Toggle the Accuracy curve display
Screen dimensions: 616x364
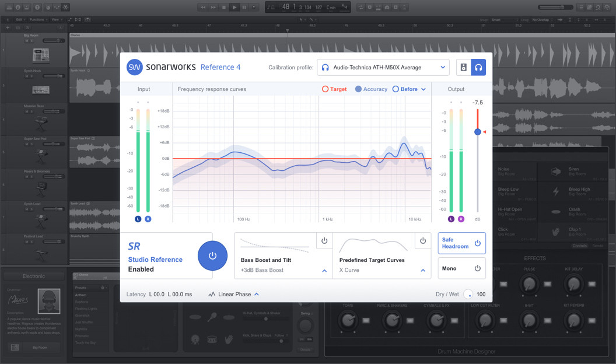(371, 89)
